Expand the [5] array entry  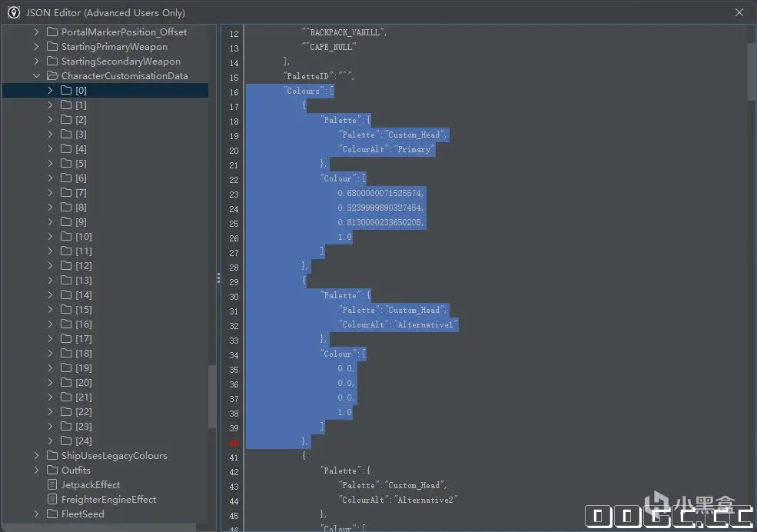(x=50, y=163)
